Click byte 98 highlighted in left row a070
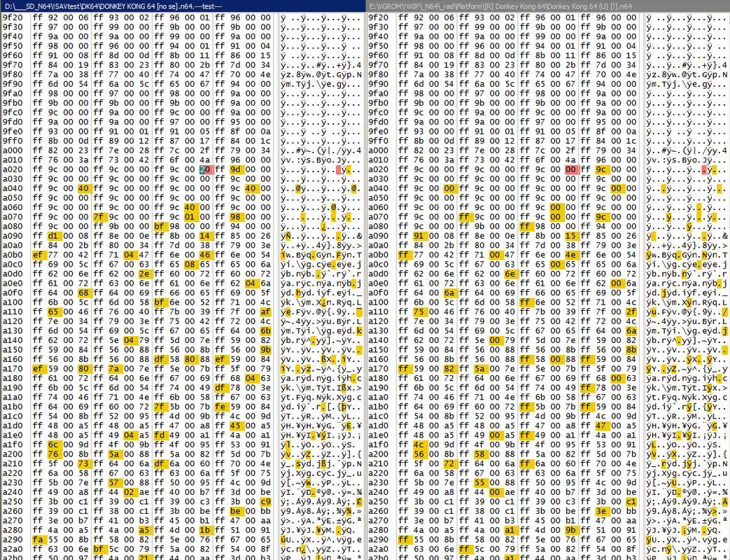Image resolution: width=730 pixels, height=560 pixels. point(236,217)
